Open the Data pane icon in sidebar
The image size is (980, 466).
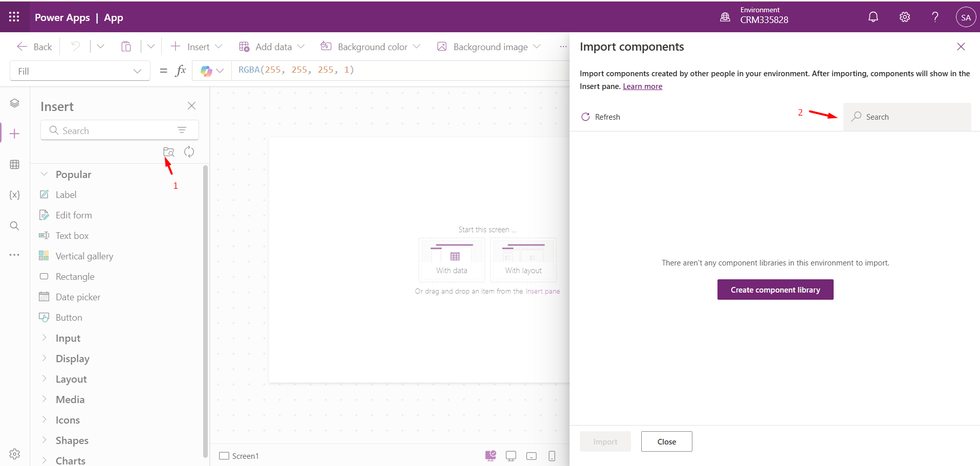point(15,165)
